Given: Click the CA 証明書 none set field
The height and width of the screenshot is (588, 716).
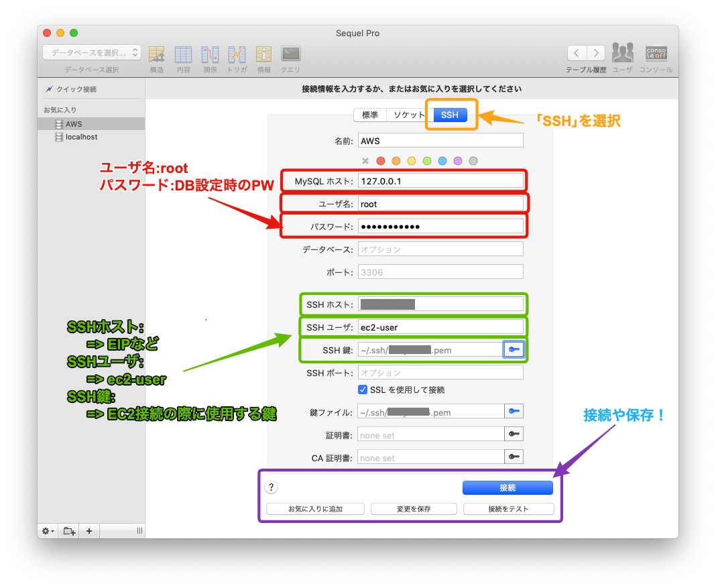Looking at the screenshot, I should (x=430, y=457).
